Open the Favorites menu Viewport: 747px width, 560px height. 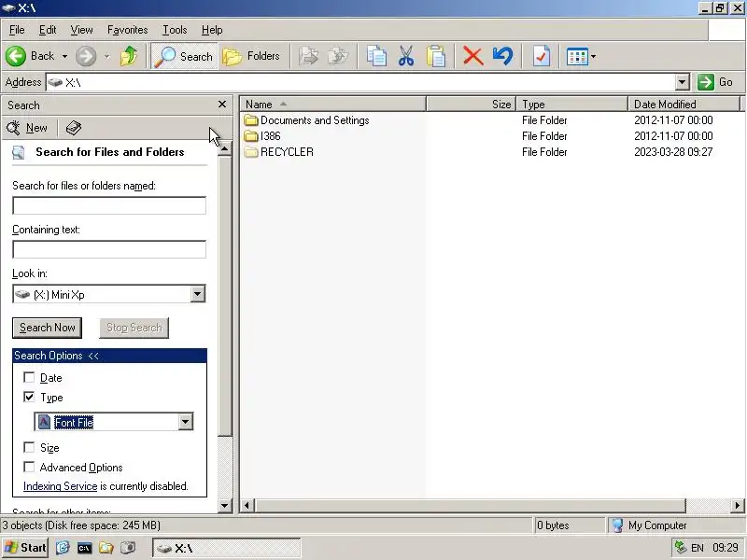[x=127, y=30]
